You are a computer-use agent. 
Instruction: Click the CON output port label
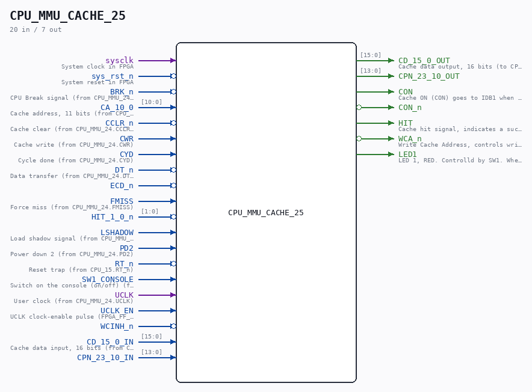pos(406,91)
